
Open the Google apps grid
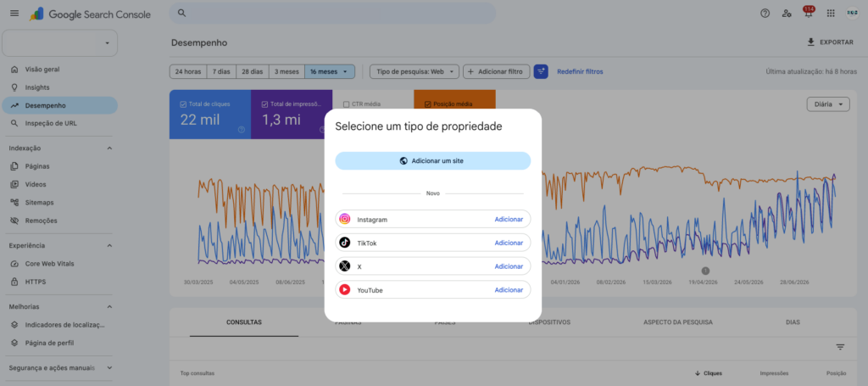coord(831,14)
